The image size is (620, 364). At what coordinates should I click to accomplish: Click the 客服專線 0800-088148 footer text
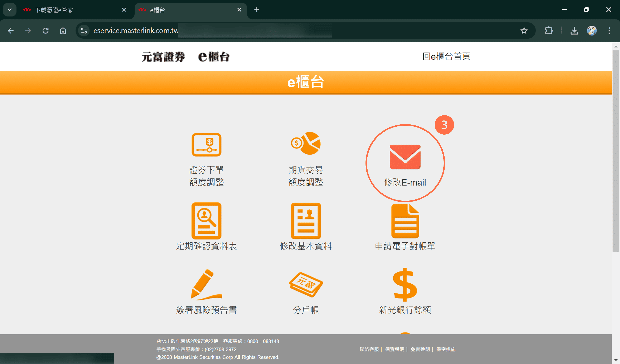click(251, 341)
